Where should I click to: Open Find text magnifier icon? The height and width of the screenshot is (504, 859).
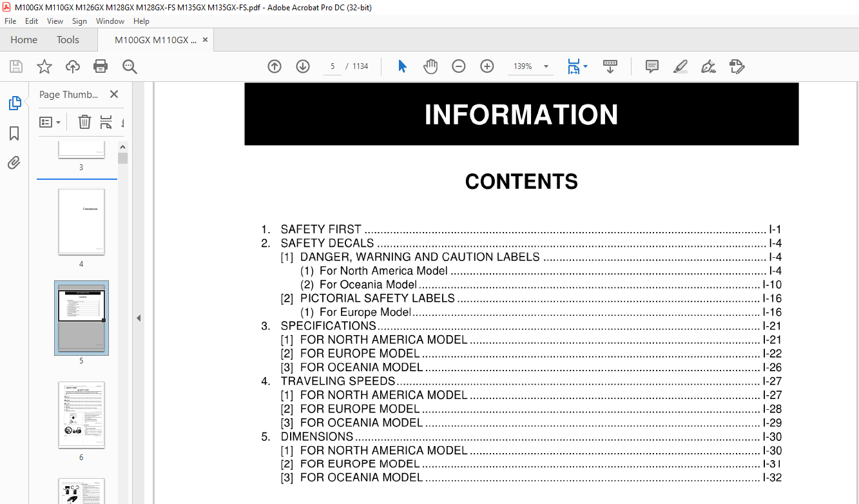point(130,66)
